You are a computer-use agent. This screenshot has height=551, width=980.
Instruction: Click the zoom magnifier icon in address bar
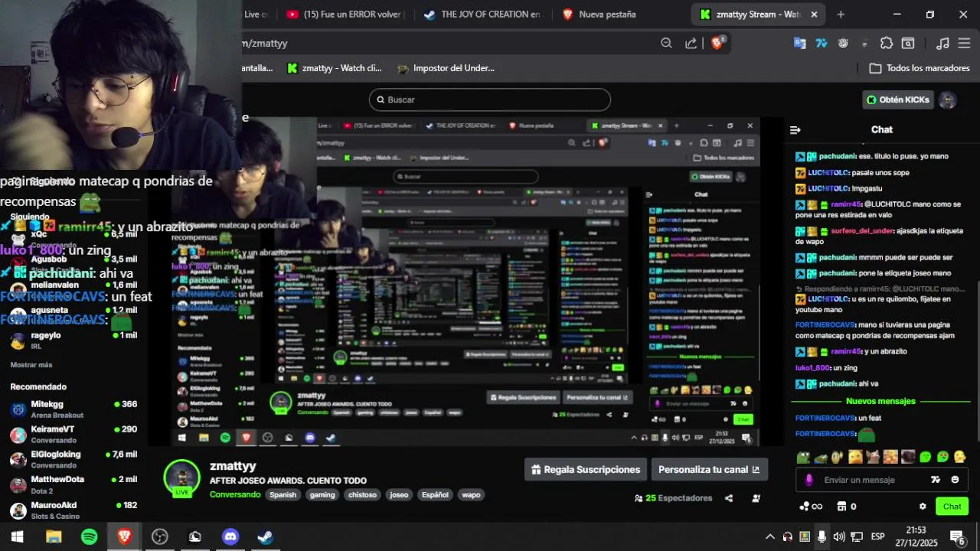(x=666, y=43)
